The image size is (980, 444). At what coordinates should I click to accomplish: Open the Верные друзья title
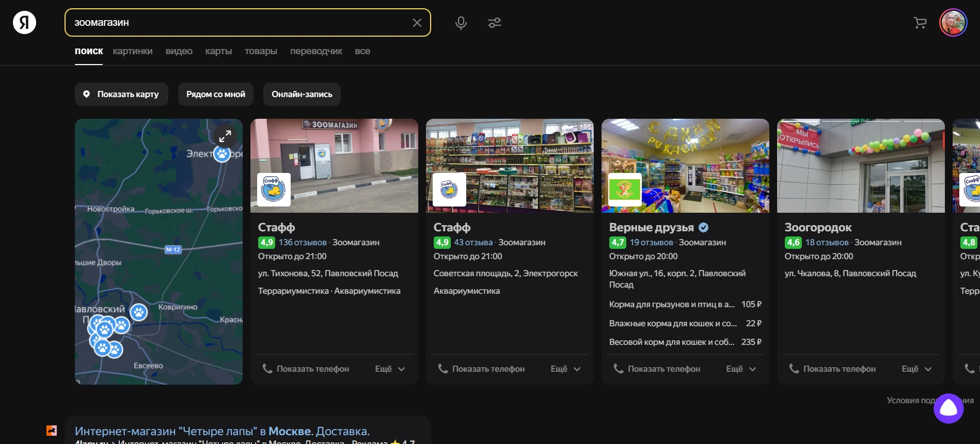coord(652,227)
